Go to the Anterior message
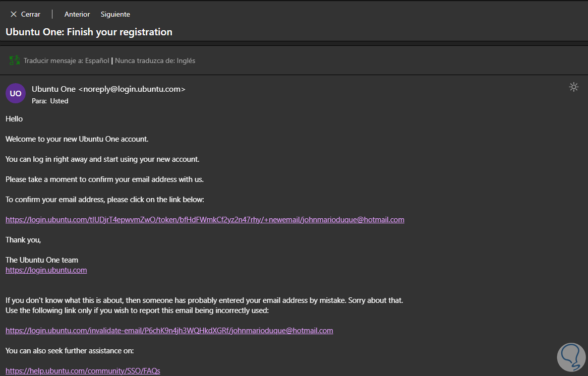 [x=77, y=14]
